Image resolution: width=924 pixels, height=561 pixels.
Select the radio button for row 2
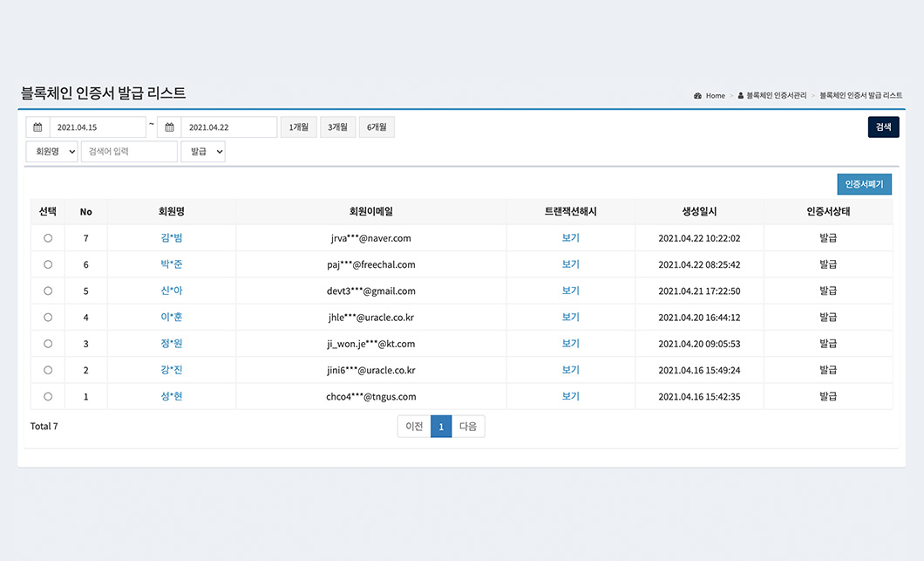pos(48,371)
